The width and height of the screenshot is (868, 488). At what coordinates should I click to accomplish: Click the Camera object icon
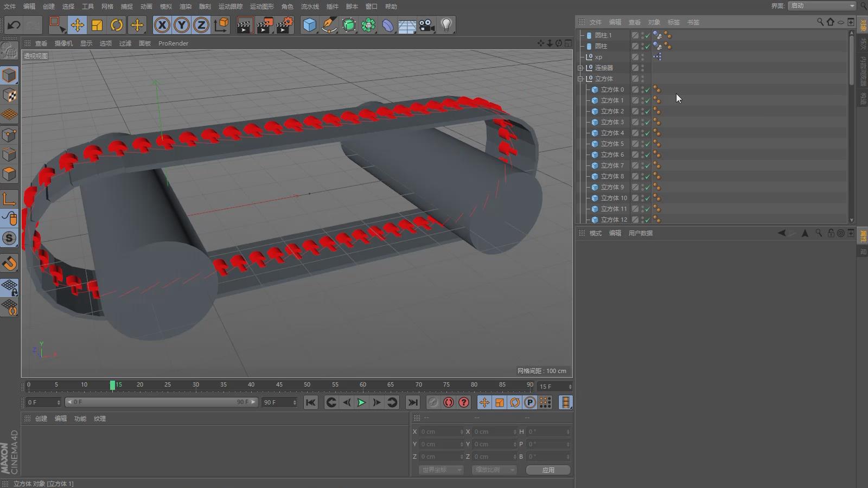tap(427, 25)
